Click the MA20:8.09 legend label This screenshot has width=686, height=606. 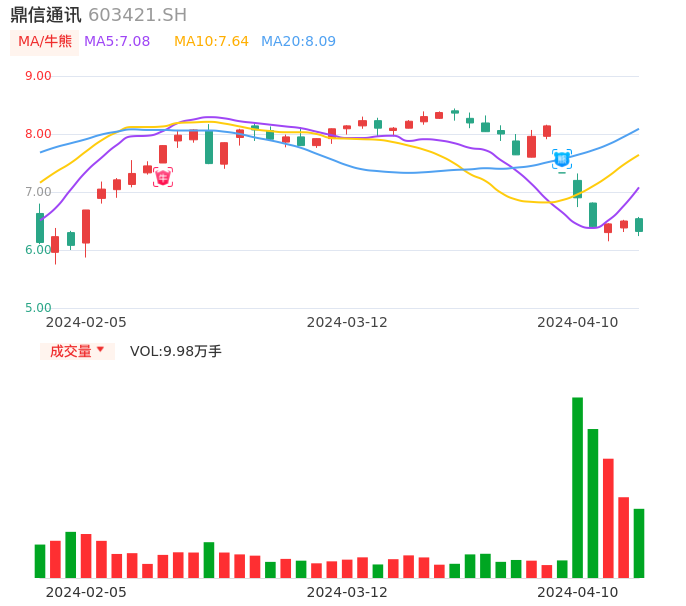(x=298, y=42)
